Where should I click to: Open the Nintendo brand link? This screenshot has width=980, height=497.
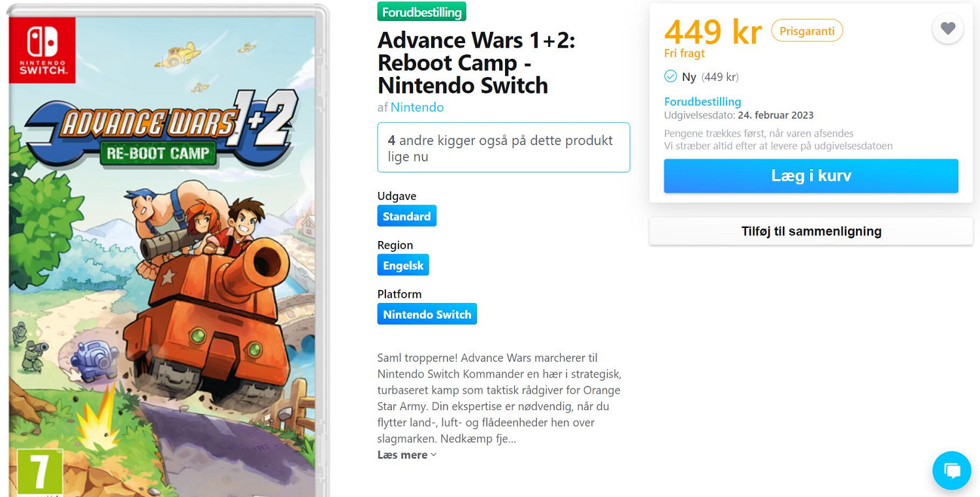[417, 107]
